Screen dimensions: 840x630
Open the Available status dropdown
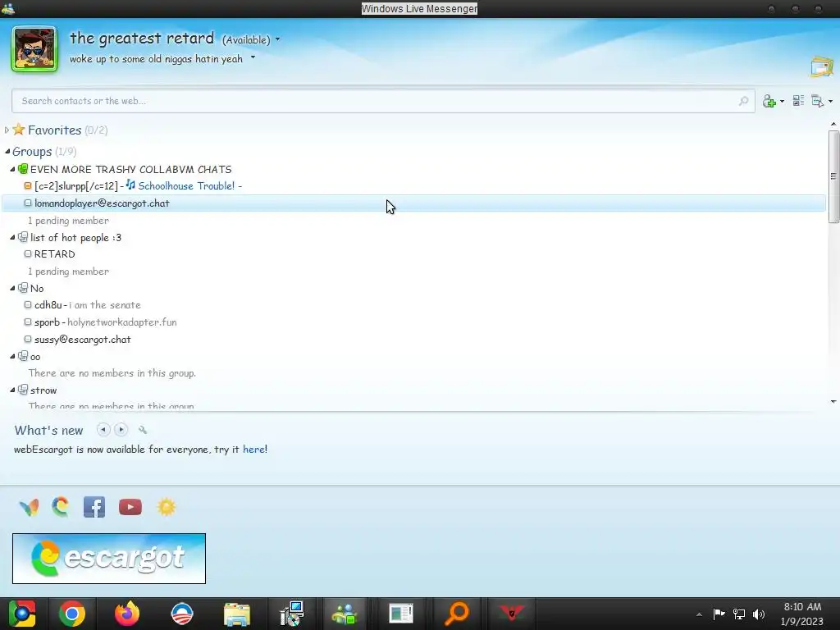coord(251,39)
